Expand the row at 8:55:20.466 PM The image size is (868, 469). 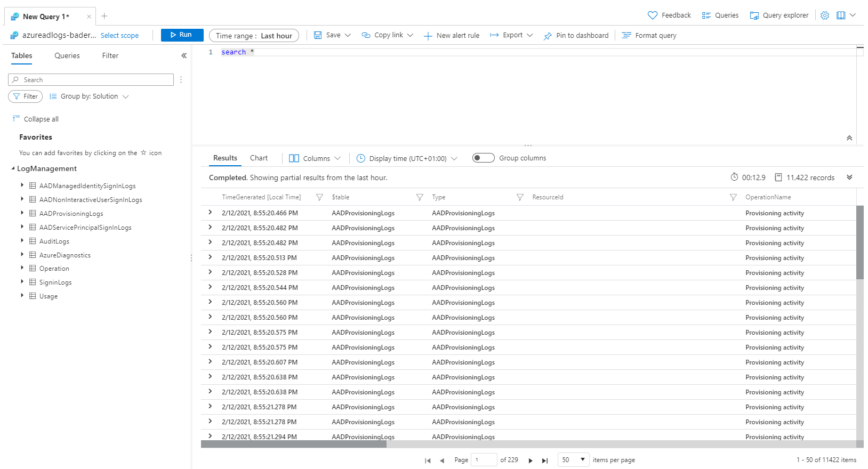(x=210, y=212)
